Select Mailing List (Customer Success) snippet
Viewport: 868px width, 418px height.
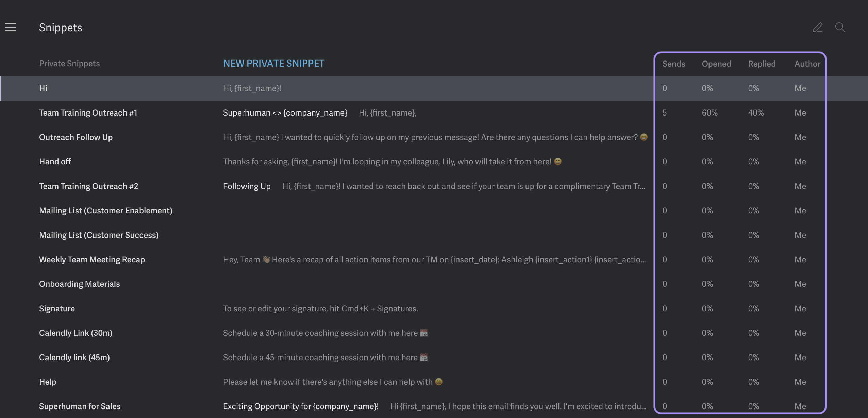(99, 235)
